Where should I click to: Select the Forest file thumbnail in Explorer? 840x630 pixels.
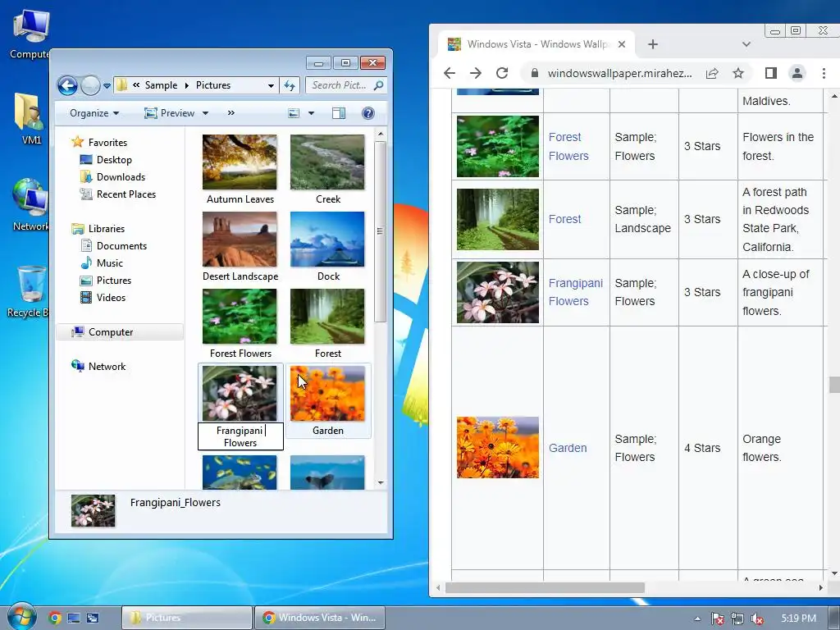point(327,316)
